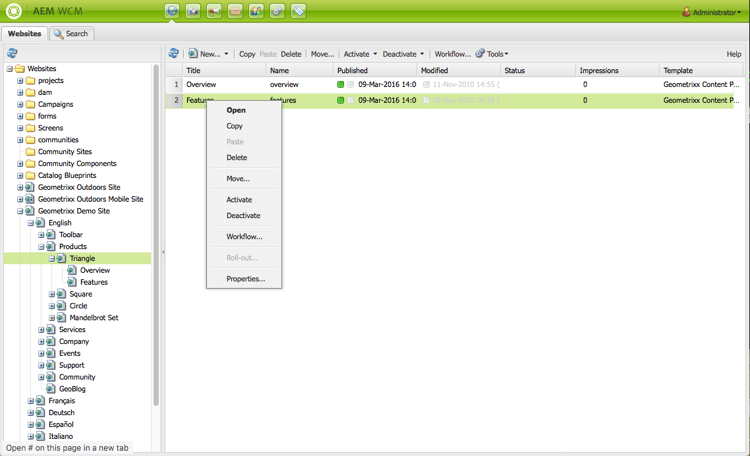The height and width of the screenshot is (456, 750).
Task: Click the Administrator user icon
Action: [686, 12]
